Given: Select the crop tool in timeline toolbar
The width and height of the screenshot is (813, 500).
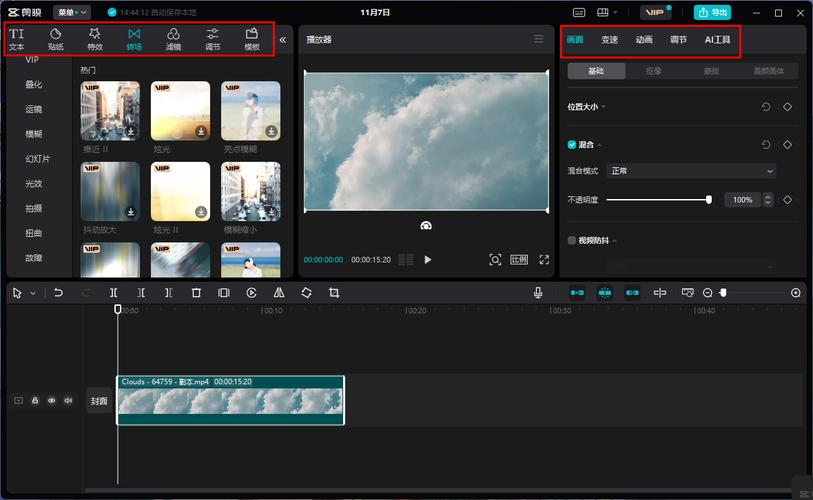Looking at the screenshot, I should (x=334, y=293).
